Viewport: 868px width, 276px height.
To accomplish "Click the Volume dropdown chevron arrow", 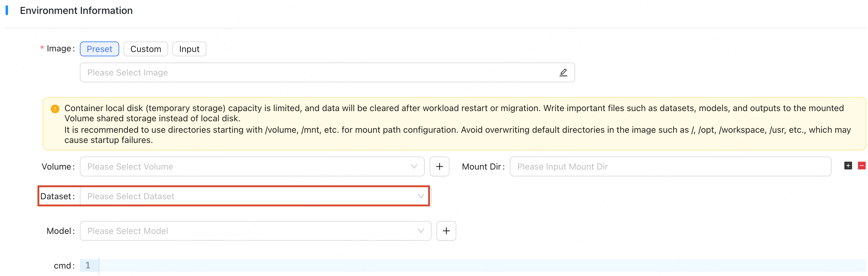I will (414, 166).
